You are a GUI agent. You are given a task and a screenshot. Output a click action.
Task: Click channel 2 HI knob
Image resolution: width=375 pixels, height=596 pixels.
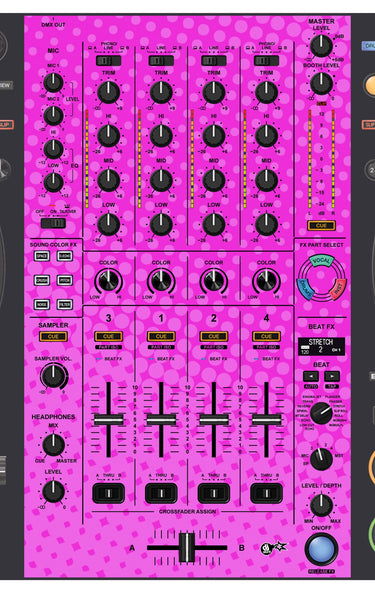coord(214,136)
